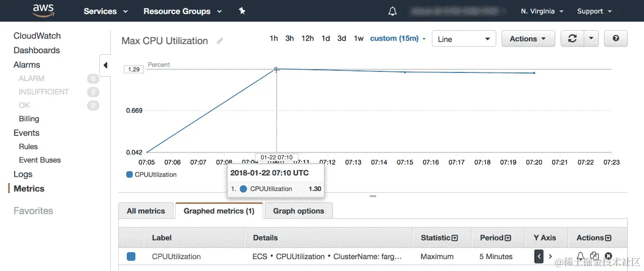Image resolution: width=644 pixels, height=271 pixels.
Task: Change CPUUtilization row color swatch
Action: click(x=131, y=257)
